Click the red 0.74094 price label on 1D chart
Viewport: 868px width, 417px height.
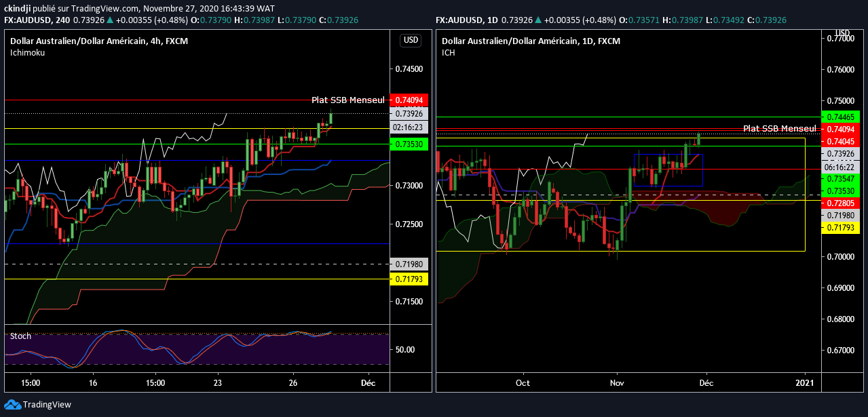[840, 129]
